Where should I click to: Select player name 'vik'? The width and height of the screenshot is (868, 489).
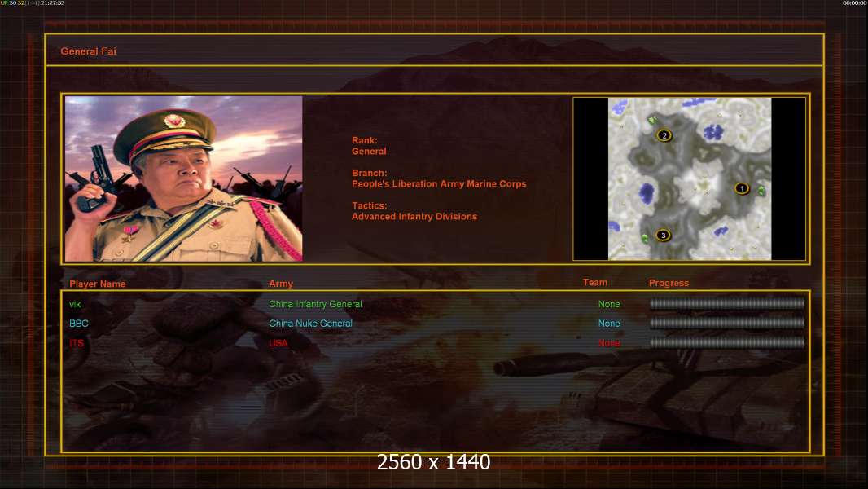coord(75,304)
